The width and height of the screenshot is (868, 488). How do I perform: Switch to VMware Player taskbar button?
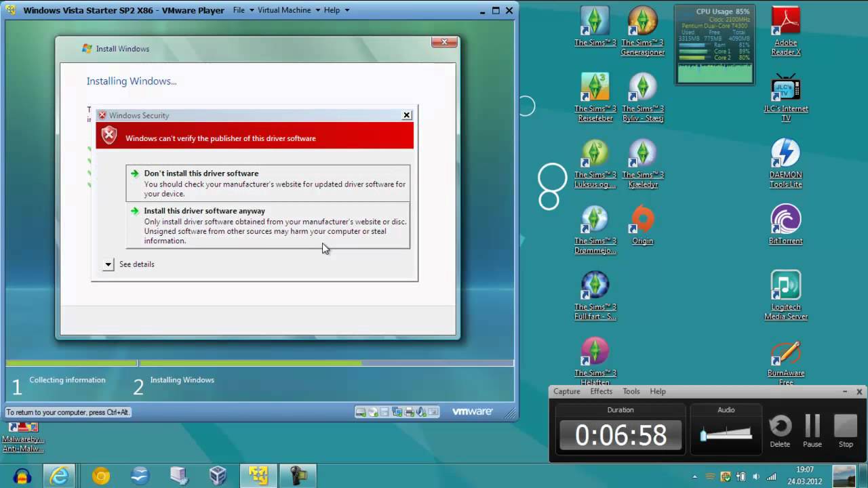point(258,476)
